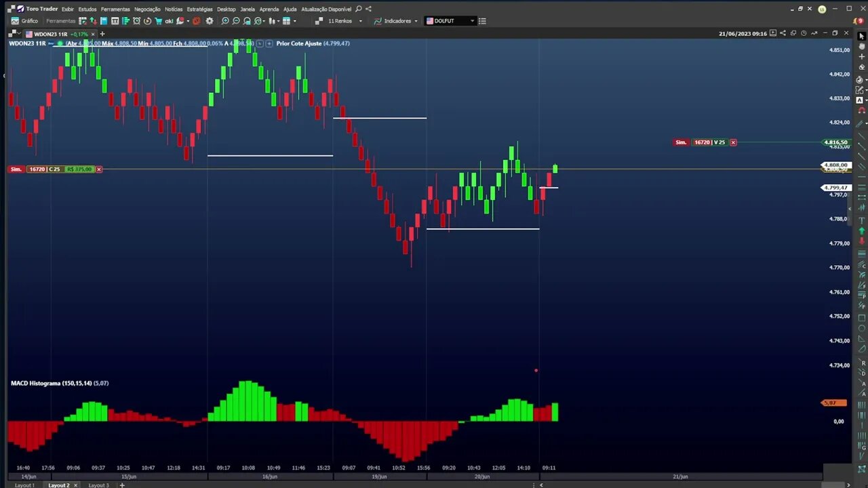
Task: Click the duplicate window icon in chart header
Action: [793, 33]
